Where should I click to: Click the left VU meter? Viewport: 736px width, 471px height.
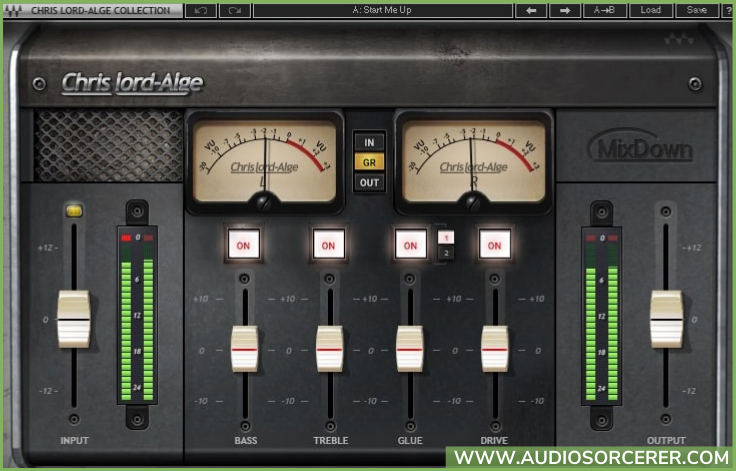[265, 162]
